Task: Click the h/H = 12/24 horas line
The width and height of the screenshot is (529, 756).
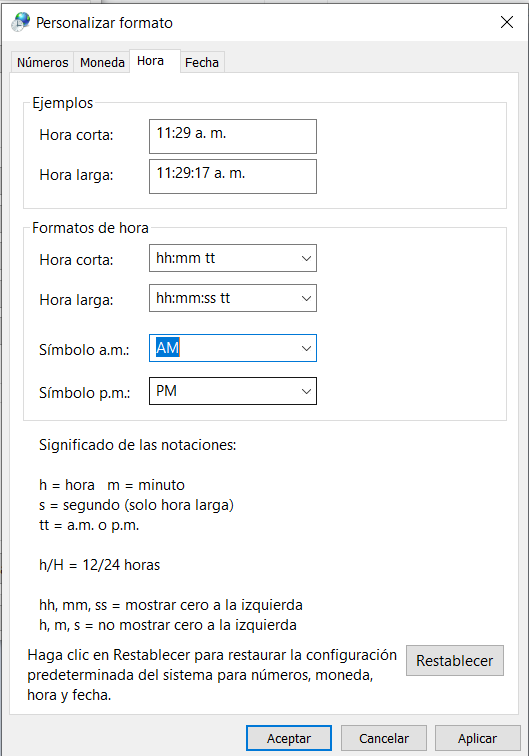Action: point(99,565)
